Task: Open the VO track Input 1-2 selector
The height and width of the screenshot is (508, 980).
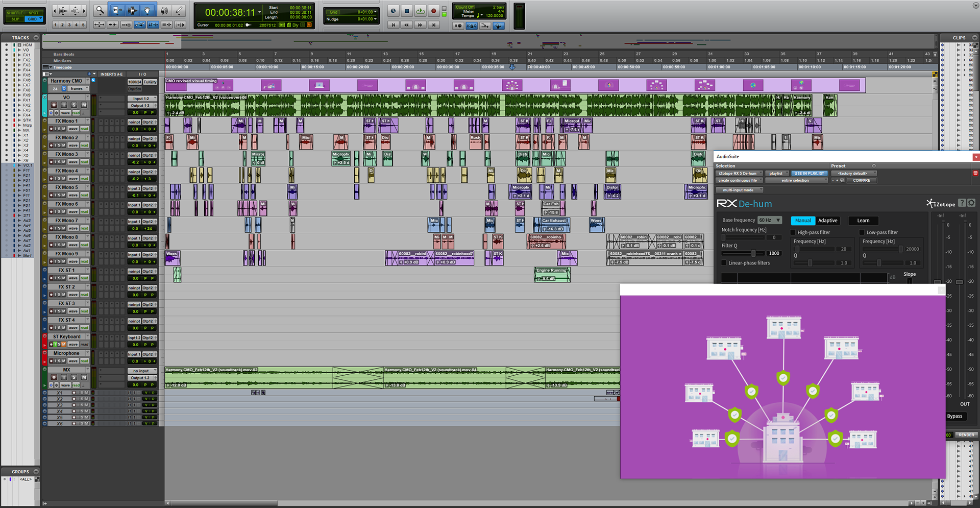Action: (142, 99)
